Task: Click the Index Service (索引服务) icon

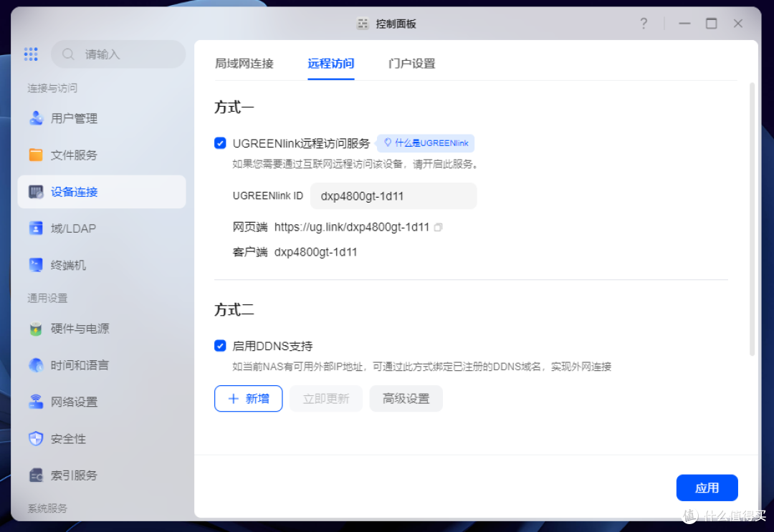Action: [36, 475]
